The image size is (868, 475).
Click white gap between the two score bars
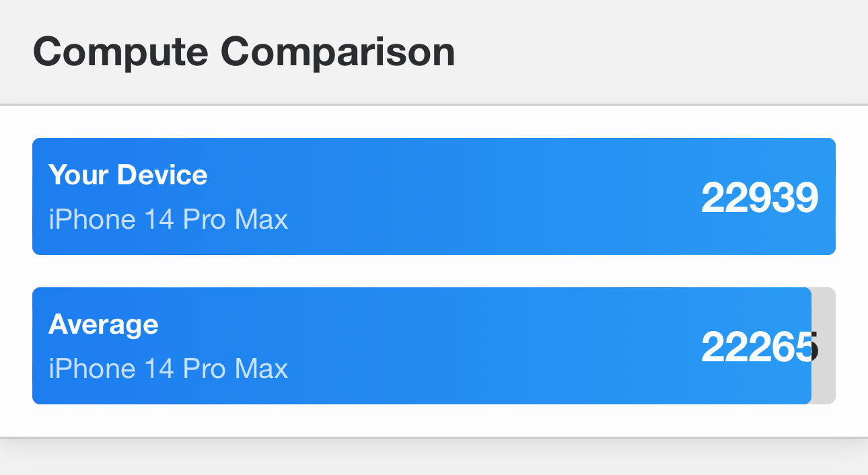pyautogui.click(x=434, y=271)
